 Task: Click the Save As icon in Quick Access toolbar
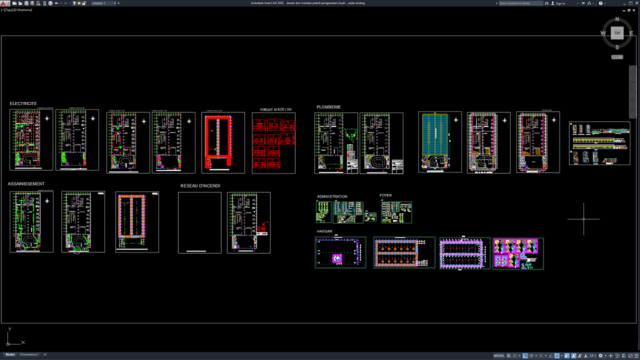pyautogui.click(x=33, y=3)
